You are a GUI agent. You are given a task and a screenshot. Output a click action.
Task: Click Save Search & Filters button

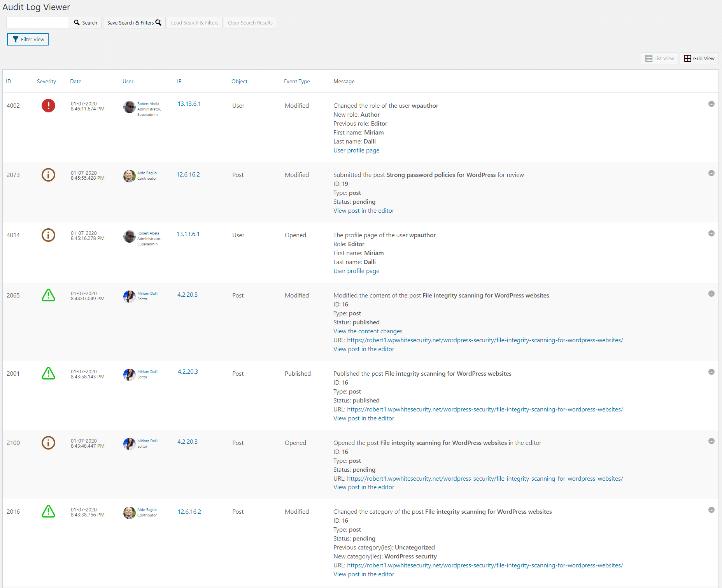point(134,23)
